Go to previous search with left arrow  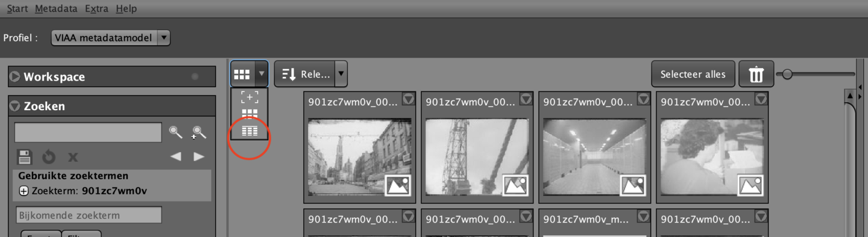tap(175, 156)
